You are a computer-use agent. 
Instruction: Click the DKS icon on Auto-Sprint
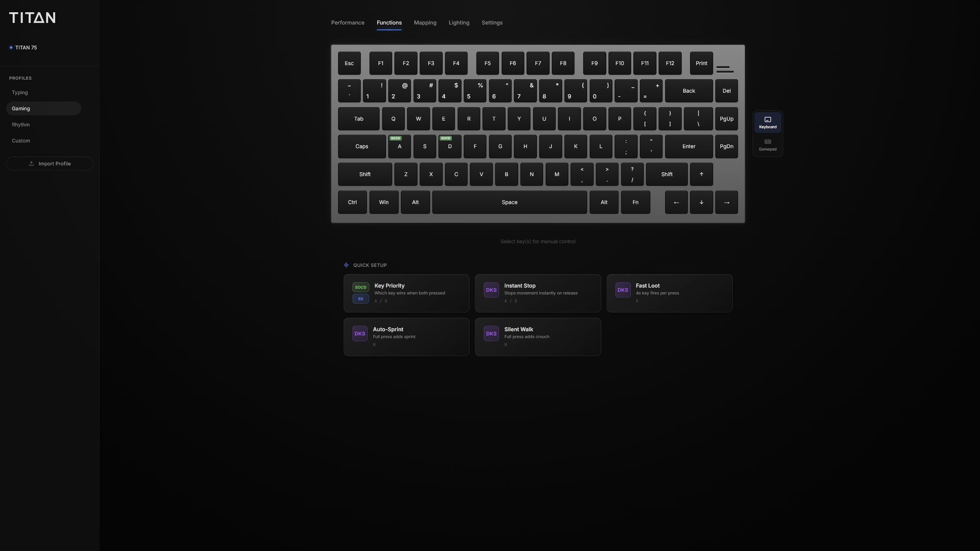coord(360,334)
